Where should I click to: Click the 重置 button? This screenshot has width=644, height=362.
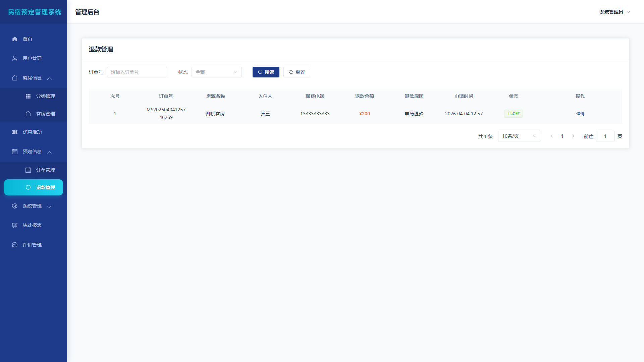click(x=297, y=72)
